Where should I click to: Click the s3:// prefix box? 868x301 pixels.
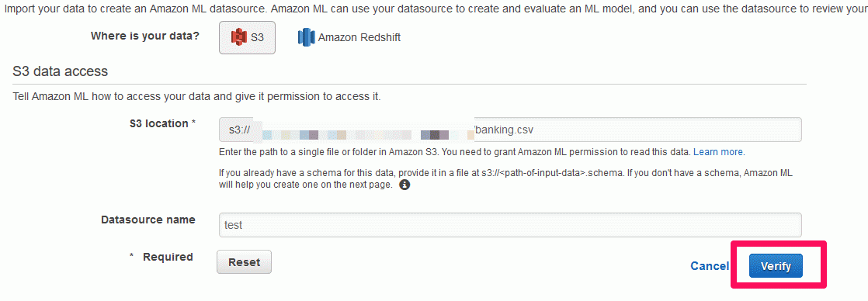(x=239, y=130)
